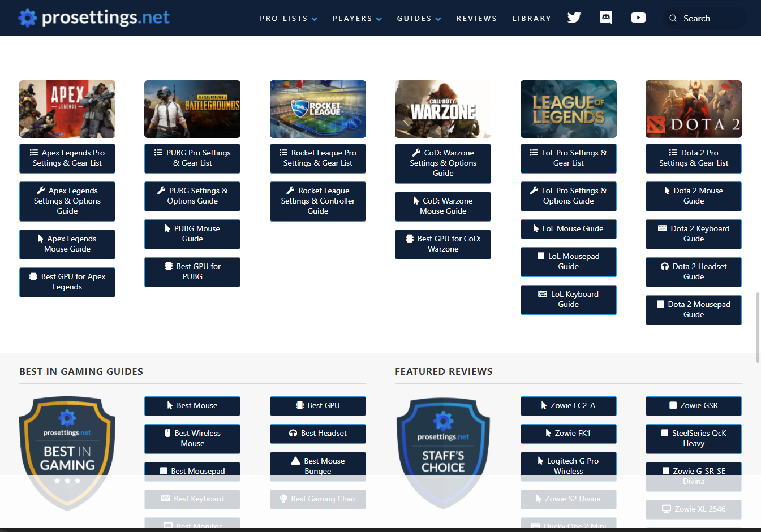Open Dota 2 Mousepad Guide
This screenshot has width=761, height=532.
point(694,310)
